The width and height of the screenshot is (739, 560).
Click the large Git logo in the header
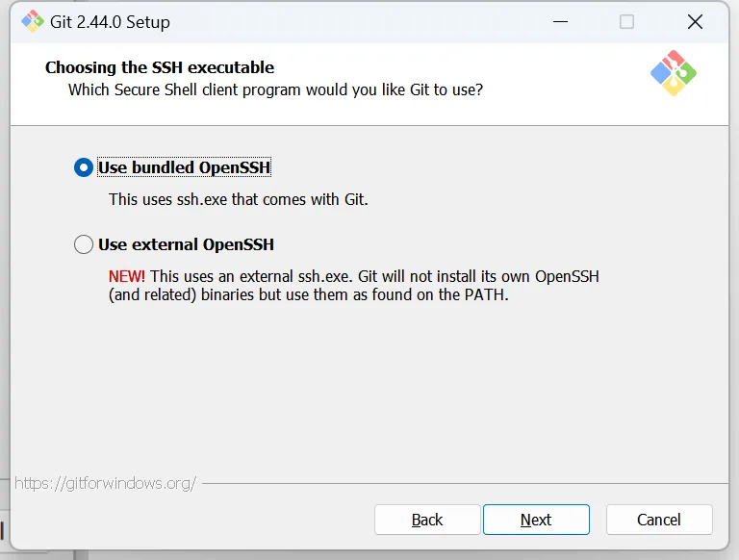point(674,73)
